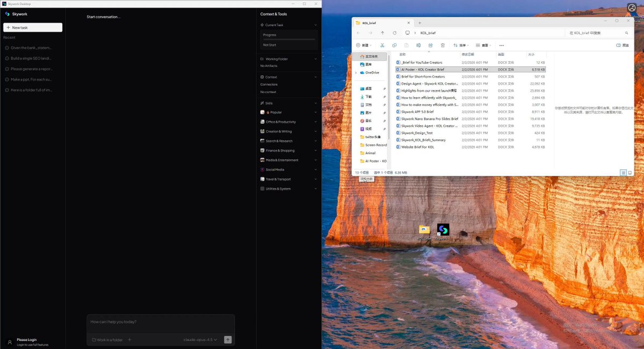This screenshot has height=349, width=644.
Task: Start a New task in Skywork
Action: (33, 27)
